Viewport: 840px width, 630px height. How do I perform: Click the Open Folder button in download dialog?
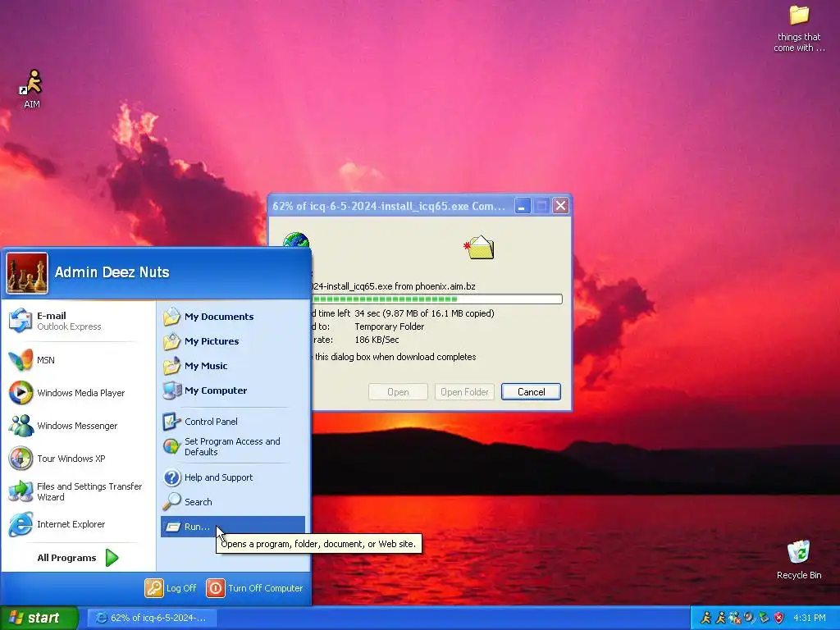(464, 391)
